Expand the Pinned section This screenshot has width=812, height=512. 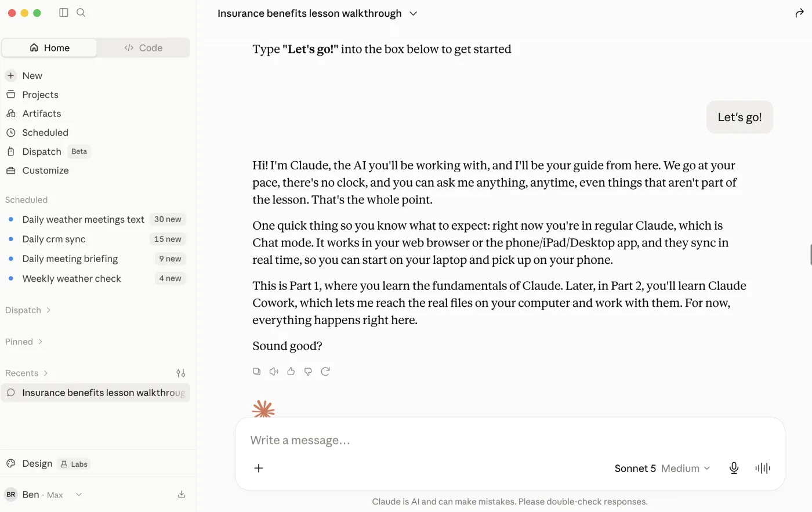(24, 342)
